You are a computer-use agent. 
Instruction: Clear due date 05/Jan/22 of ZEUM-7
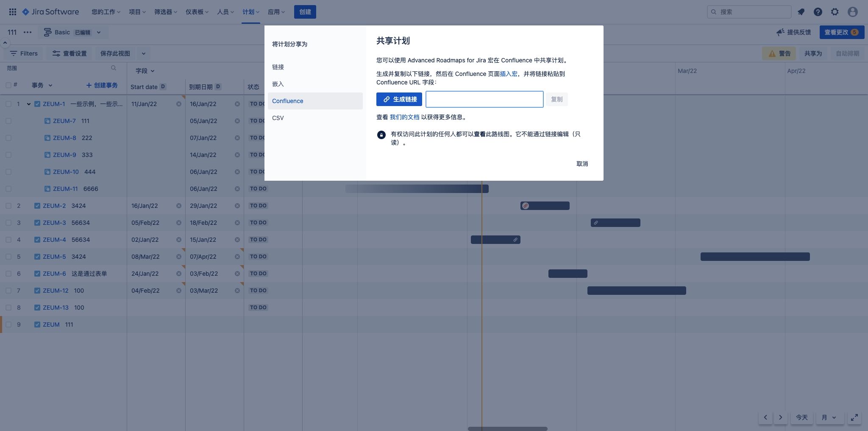point(237,121)
